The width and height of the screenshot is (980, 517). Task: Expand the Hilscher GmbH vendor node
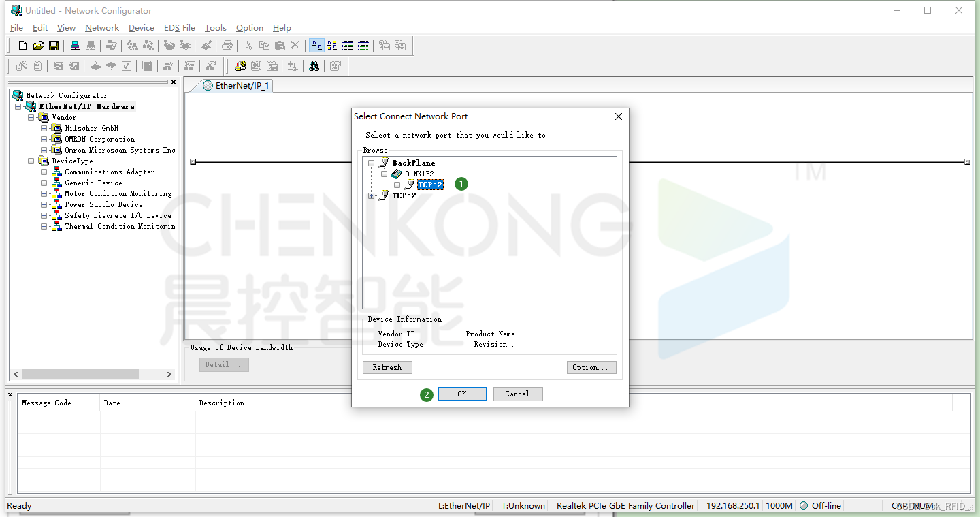[x=44, y=129]
